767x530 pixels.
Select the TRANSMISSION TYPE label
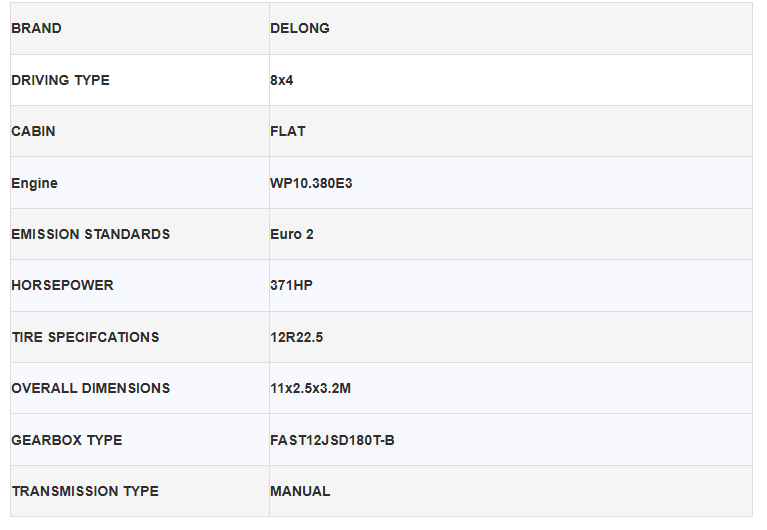pyautogui.click(x=85, y=491)
